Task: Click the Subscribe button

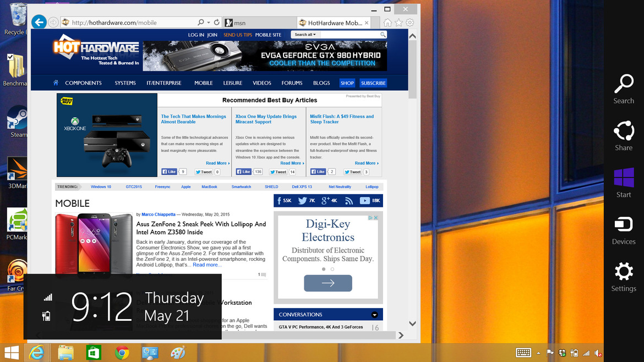Action: coord(373,83)
